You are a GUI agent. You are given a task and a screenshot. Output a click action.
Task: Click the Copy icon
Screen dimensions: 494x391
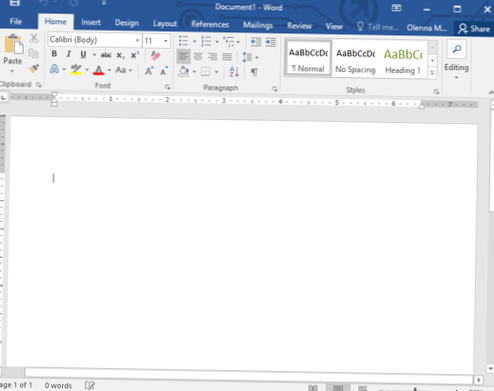pyautogui.click(x=33, y=54)
